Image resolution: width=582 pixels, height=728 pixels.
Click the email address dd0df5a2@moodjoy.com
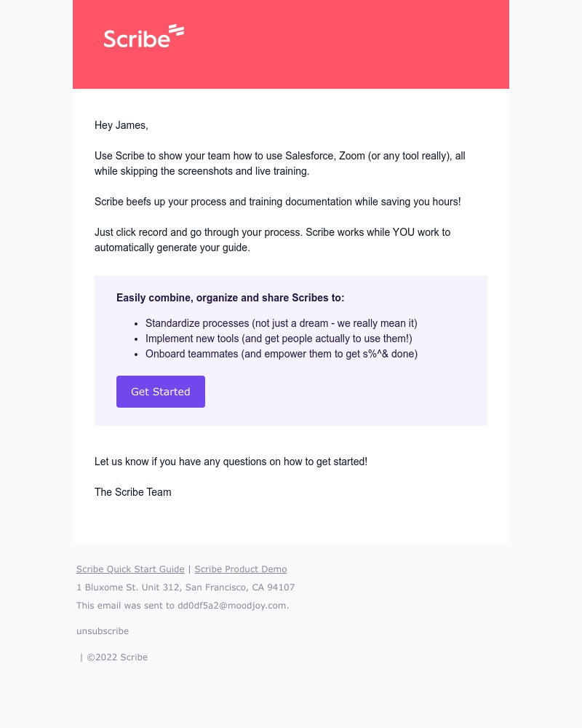[232, 606]
